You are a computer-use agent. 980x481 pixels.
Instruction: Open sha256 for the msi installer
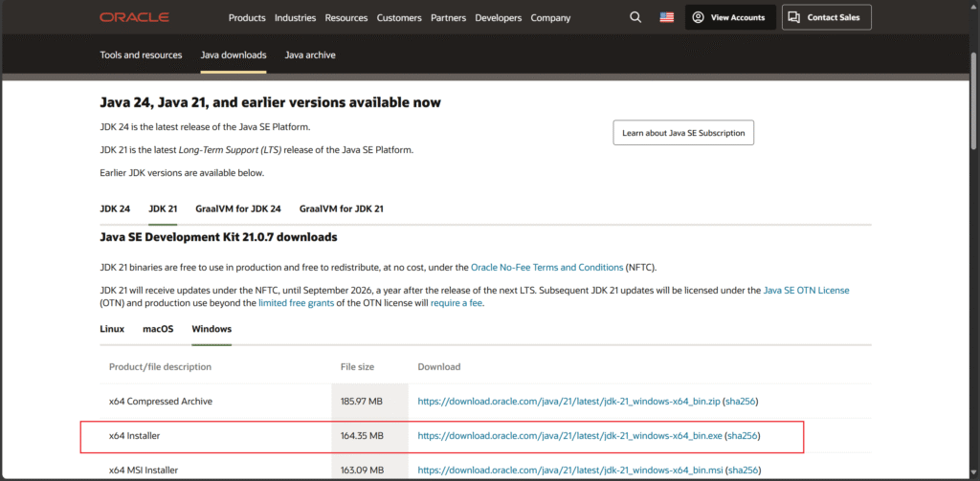click(742, 470)
